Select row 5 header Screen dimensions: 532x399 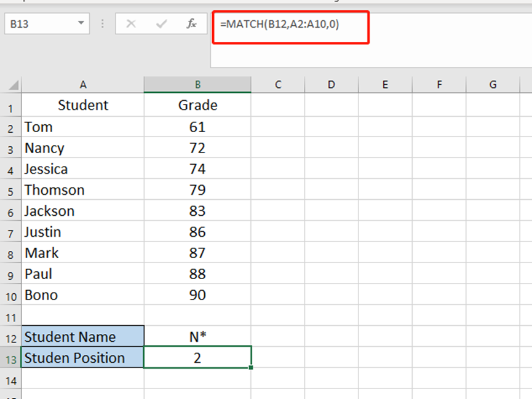[x=10, y=190]
